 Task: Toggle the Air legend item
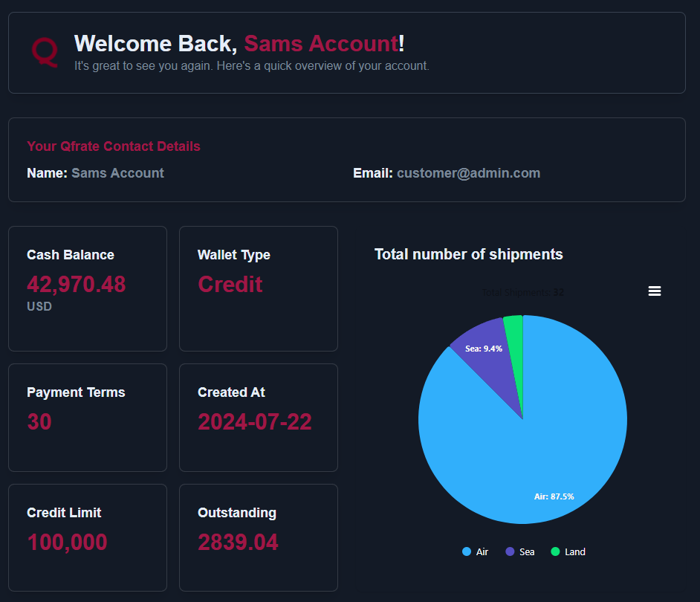pos(476,552)
